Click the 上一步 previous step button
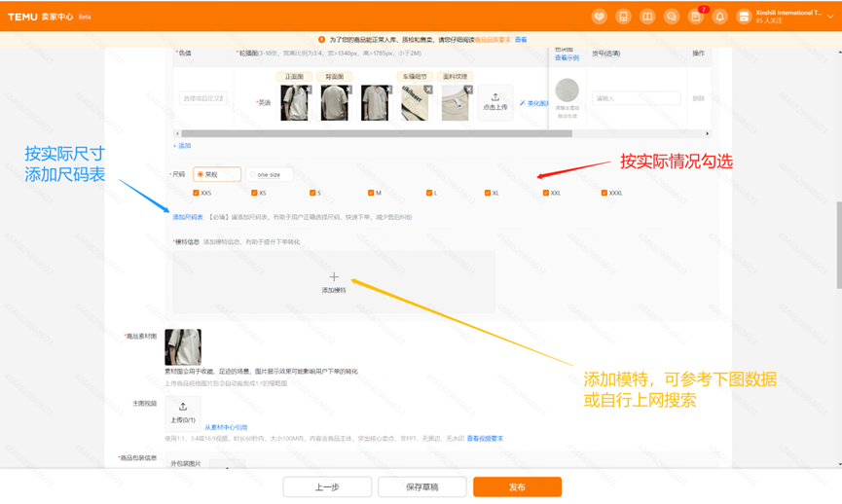Screen dimensions: 842x504 click(327, 486)
